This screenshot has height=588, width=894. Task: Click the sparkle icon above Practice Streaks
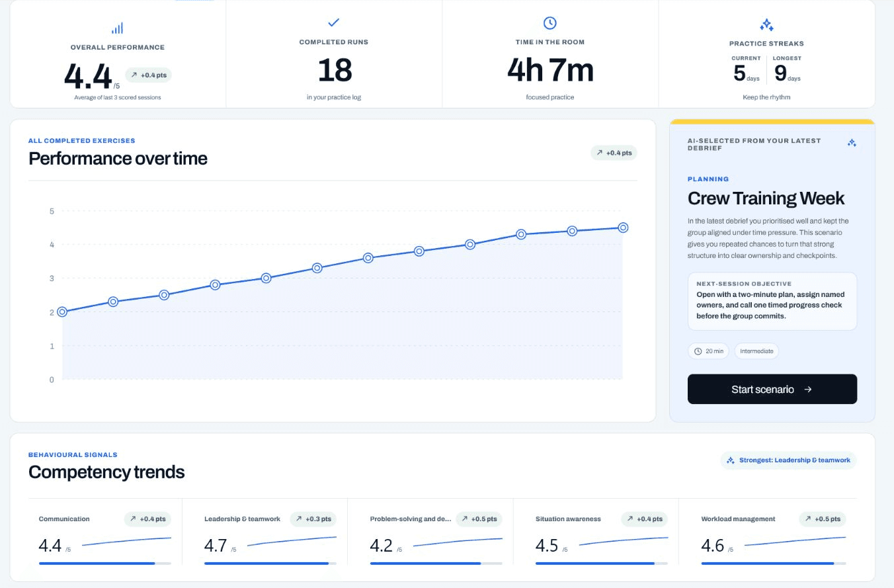point(766,25)
